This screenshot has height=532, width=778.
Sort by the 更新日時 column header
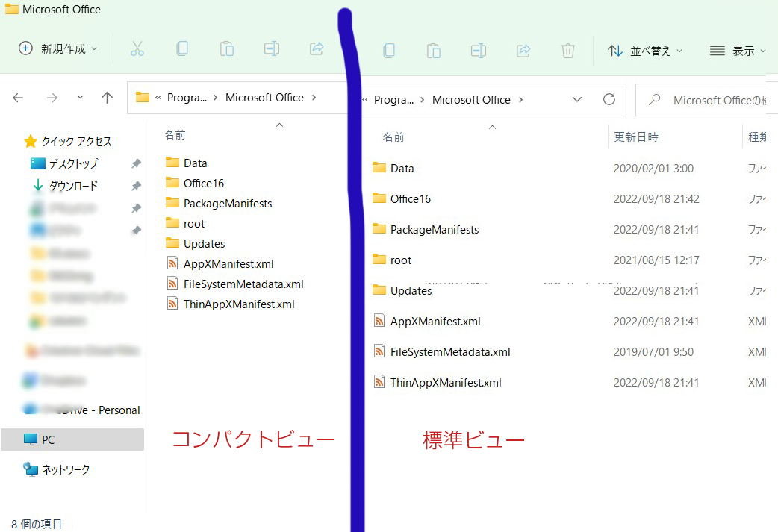point(636,137)
